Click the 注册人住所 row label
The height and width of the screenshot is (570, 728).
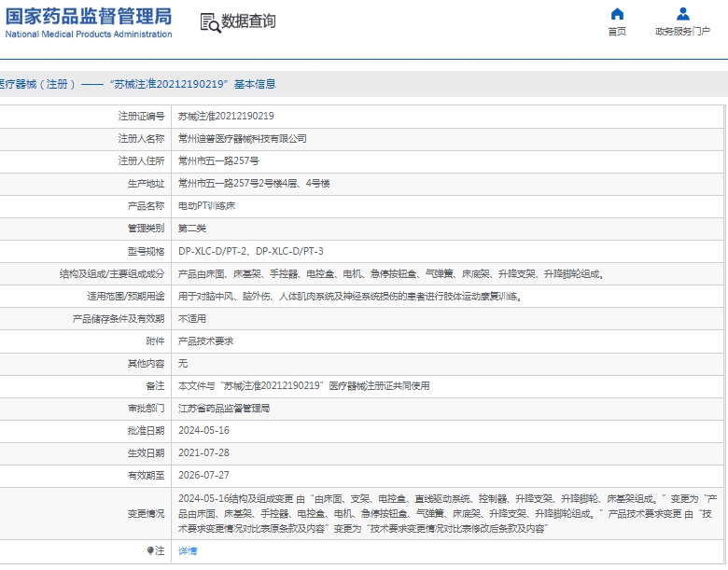pos(141,161)
